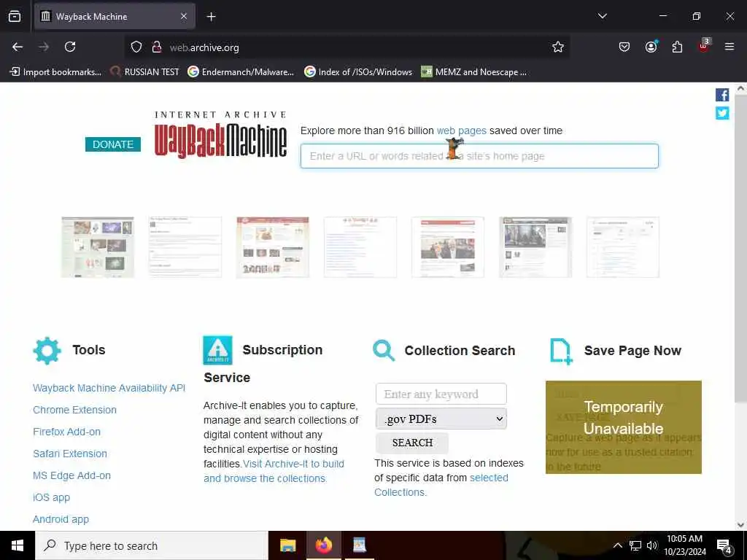Share page via Twitter icon
The image size is (747, 560).
(722, 113)
